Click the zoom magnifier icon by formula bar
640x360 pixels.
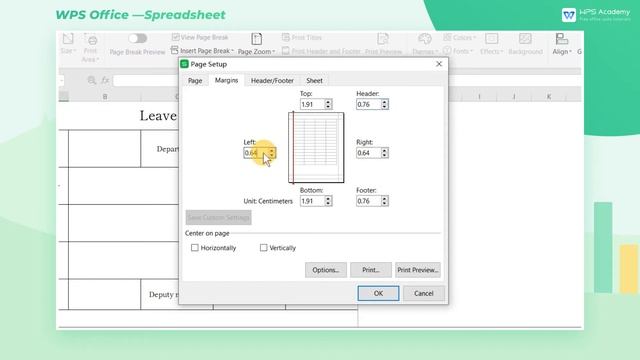pyautogui.click(x=91, y=80)
